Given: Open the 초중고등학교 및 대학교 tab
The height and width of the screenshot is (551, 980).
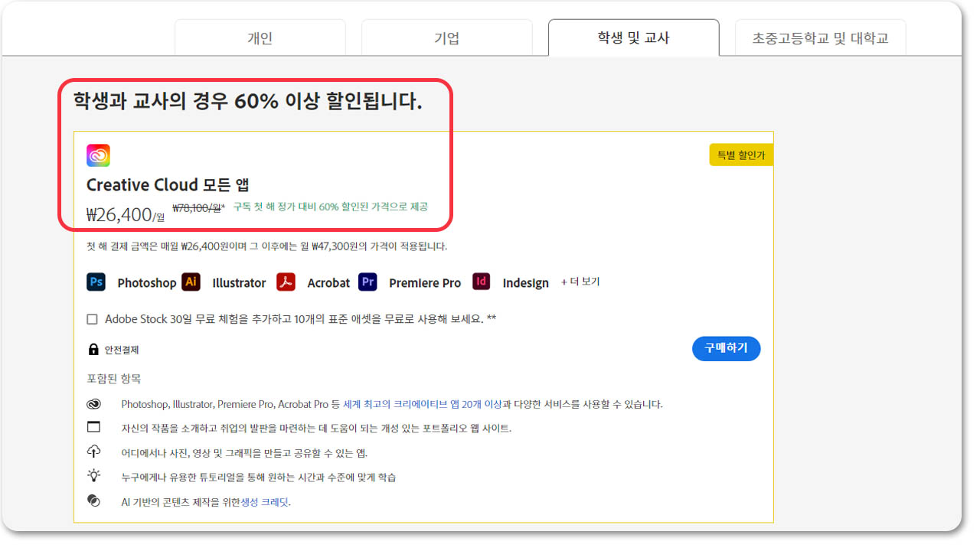Looking at the screenshot, I should click(x=821, y=38).
